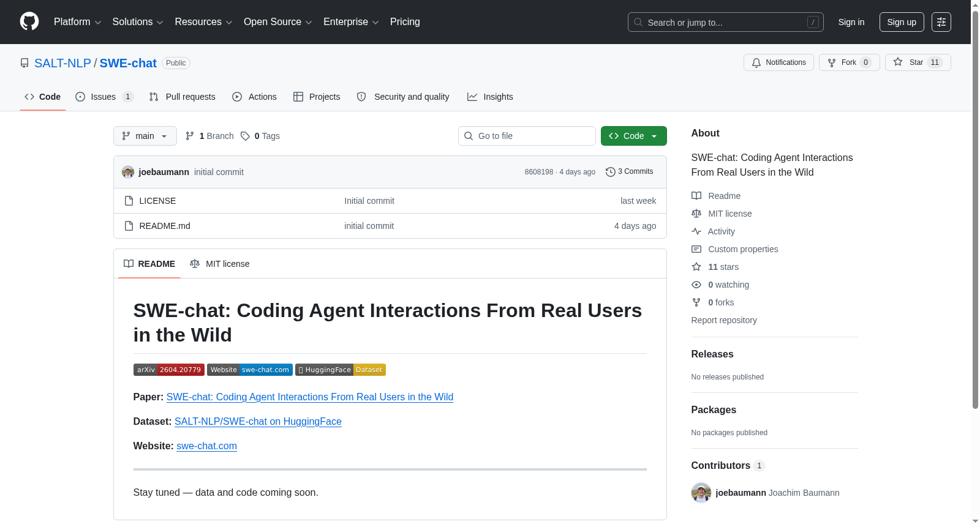Screen dimensions: 980x527
Task: Go to GitHub homepage via Octocat logo
Action: coord(29,22)
